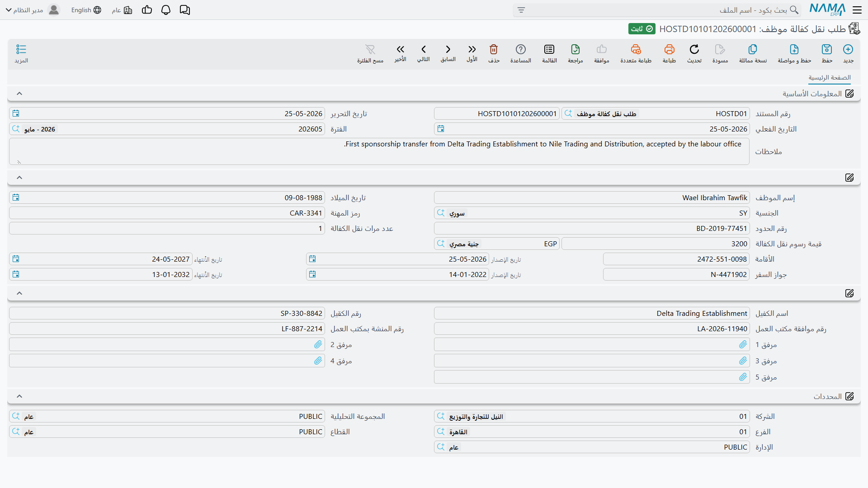Click the عام company selector in header
The height and width of the screenshot is (488, 868).
coord(122,10)
